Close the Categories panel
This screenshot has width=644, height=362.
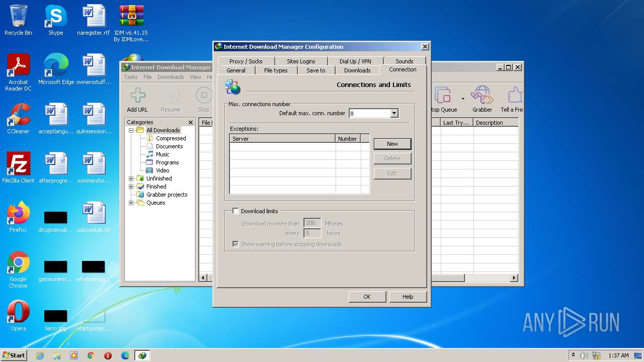point(191,122)
